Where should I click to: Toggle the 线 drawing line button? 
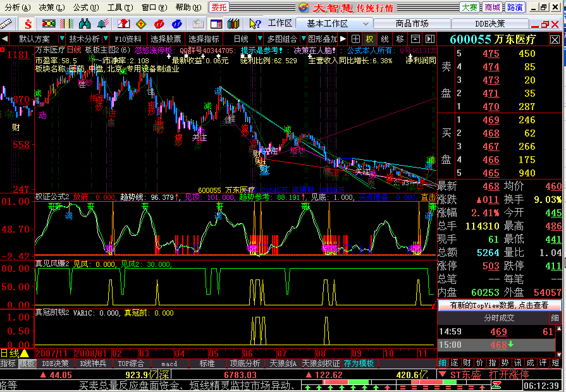pos(385,39)
